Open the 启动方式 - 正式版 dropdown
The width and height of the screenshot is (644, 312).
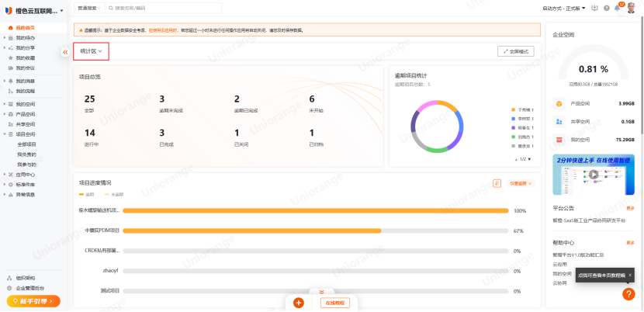click(564, 8)
